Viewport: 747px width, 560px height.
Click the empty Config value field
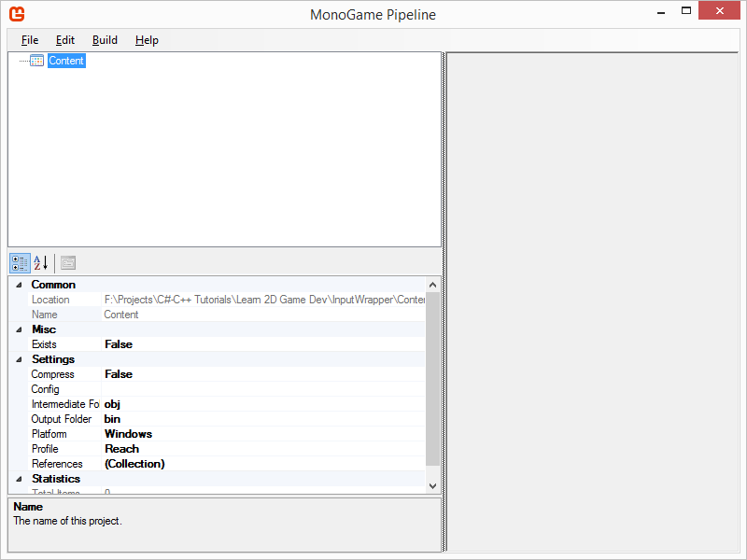tap(263, 389)
